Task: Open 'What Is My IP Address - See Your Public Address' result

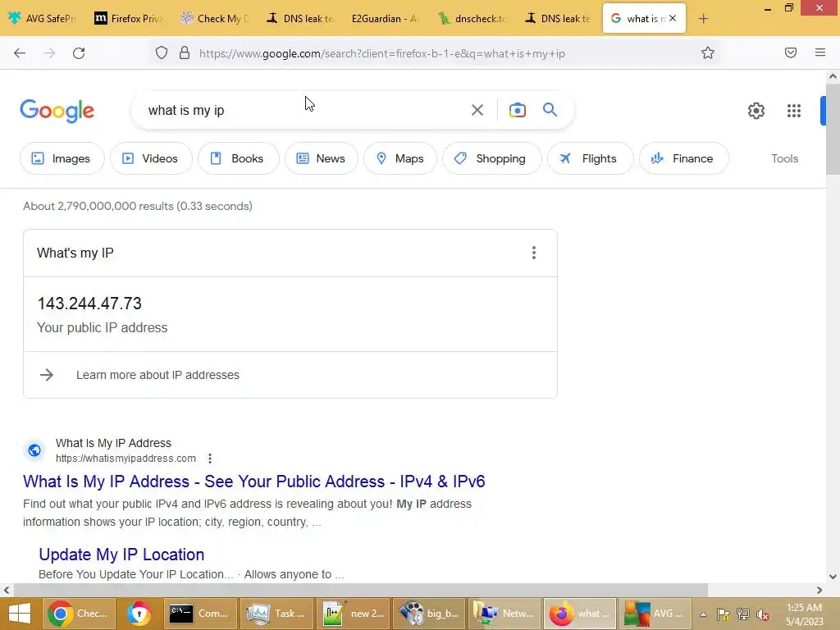Action: [254, 481]
